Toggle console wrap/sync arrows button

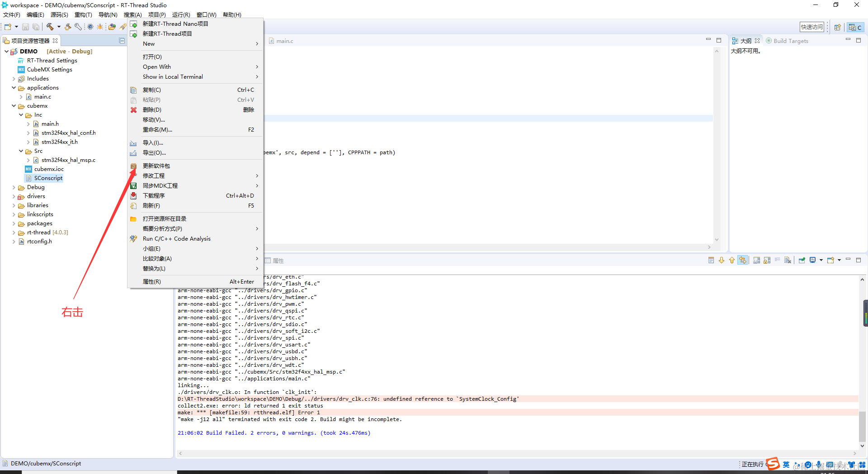743,260
